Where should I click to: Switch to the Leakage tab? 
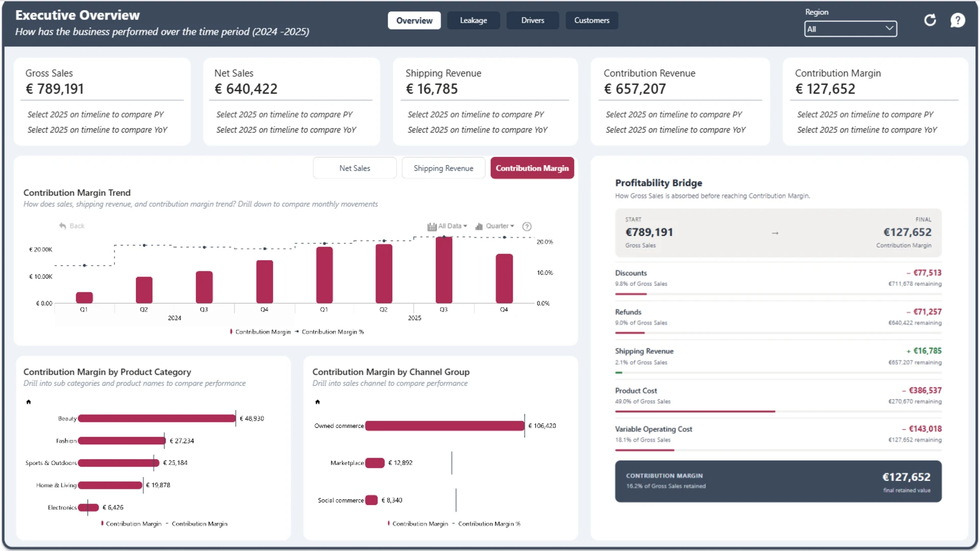tap(474, 20)
